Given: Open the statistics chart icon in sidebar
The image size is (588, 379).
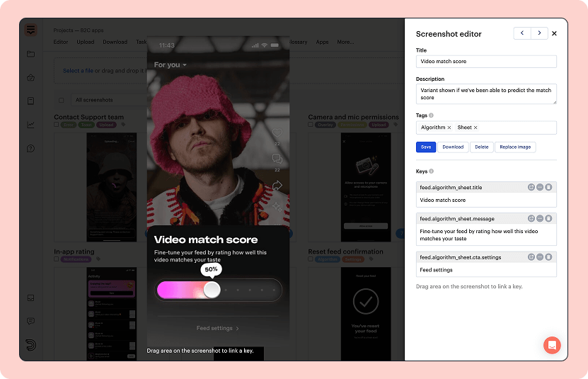Looking at the screenshot, I should 30,125.
